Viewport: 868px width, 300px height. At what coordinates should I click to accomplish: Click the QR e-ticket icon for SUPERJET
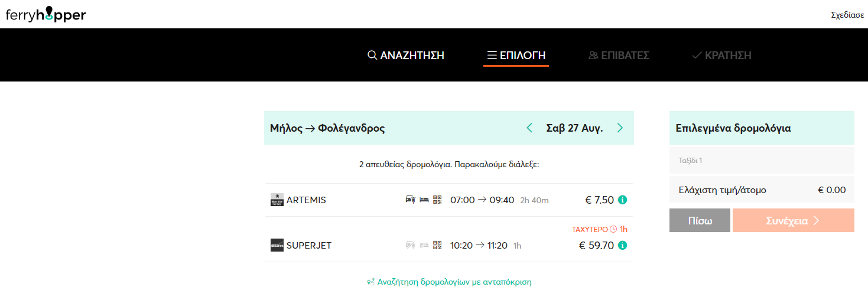point(437,244)
